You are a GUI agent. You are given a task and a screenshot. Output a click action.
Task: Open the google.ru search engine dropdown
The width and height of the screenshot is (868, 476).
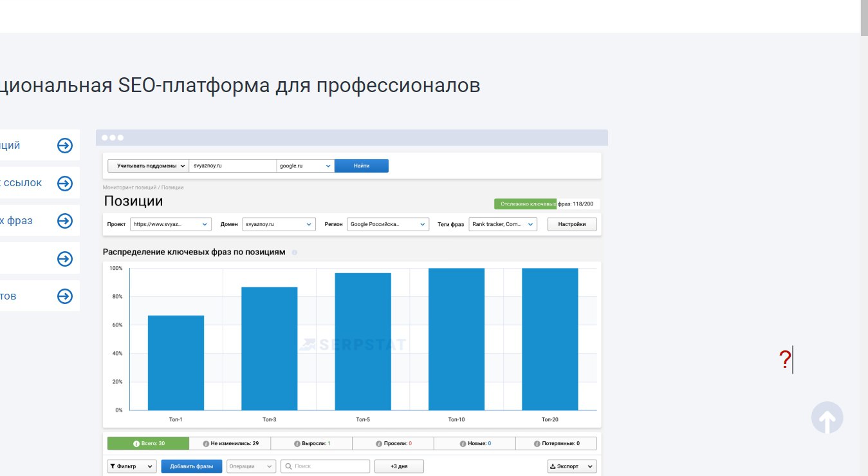[x=305, y=166]
